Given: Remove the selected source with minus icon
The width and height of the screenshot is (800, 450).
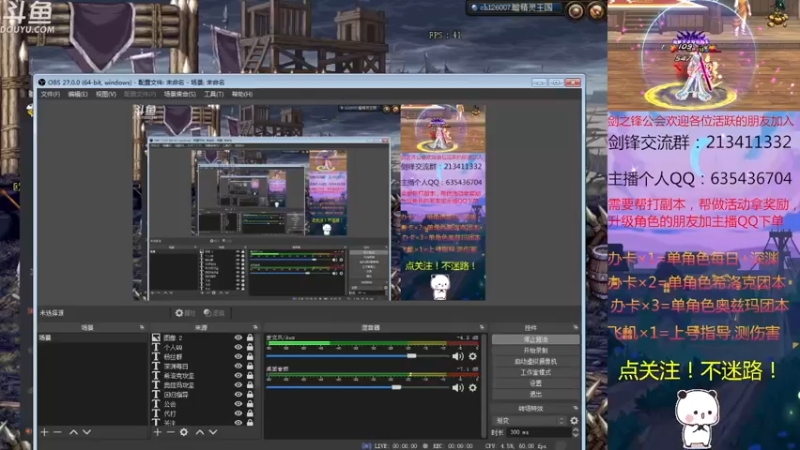Looking at the screenshot, I should (170, 432).
